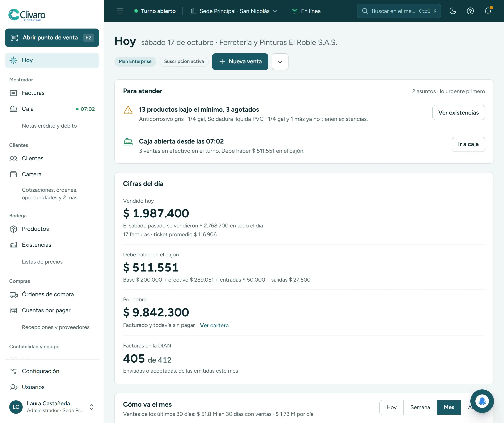Expand Sede Principal · San Nicolás selector
Viewport: 504px width, 423px height.
[x=234, y=11]
